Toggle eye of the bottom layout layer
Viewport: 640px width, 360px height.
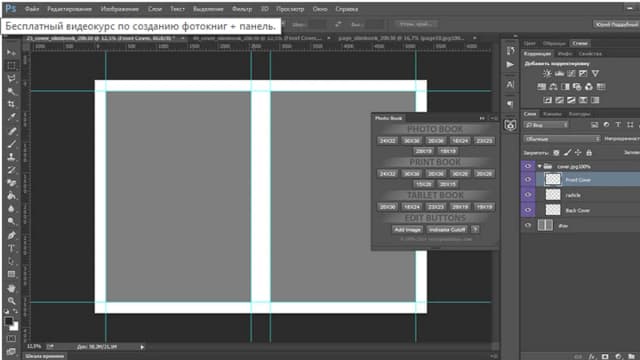(528, 225)
